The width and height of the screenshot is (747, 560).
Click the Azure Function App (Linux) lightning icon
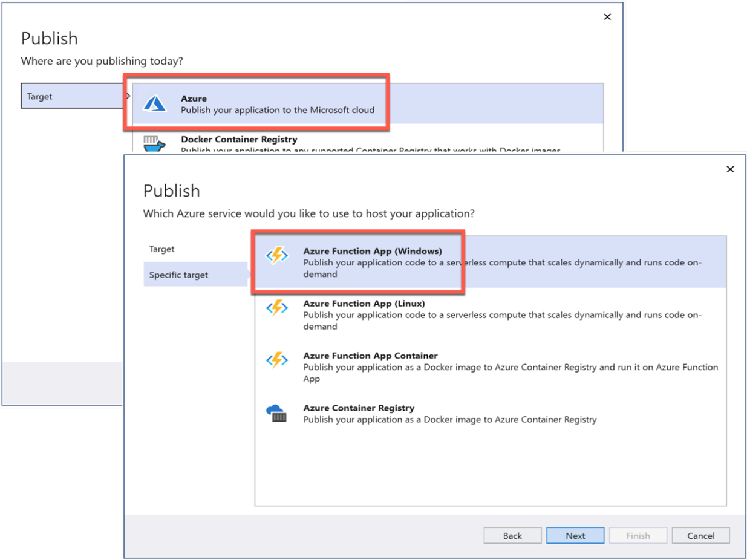coord(277,308)
